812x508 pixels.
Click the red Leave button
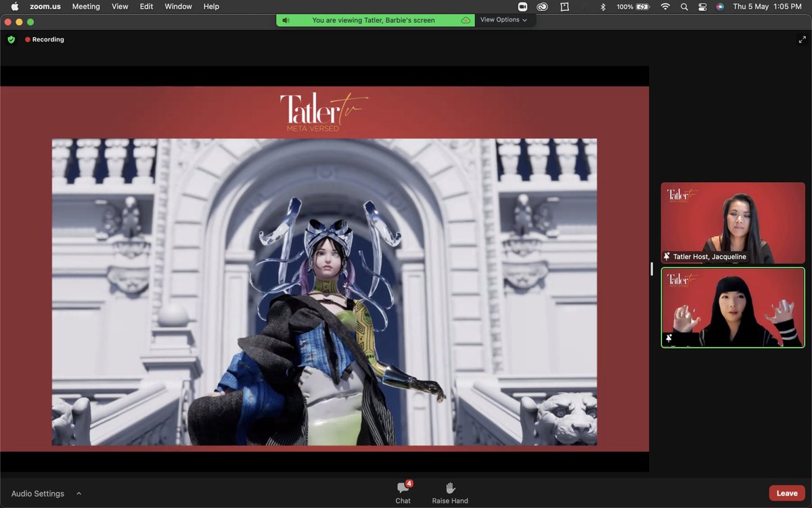click(787, 493)
